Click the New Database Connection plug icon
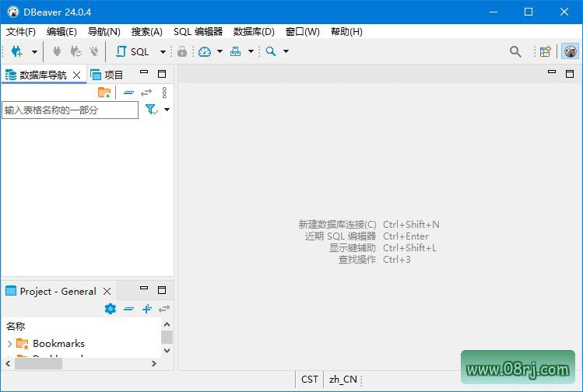This screenshot has height=392, width=583. (16, 51)
